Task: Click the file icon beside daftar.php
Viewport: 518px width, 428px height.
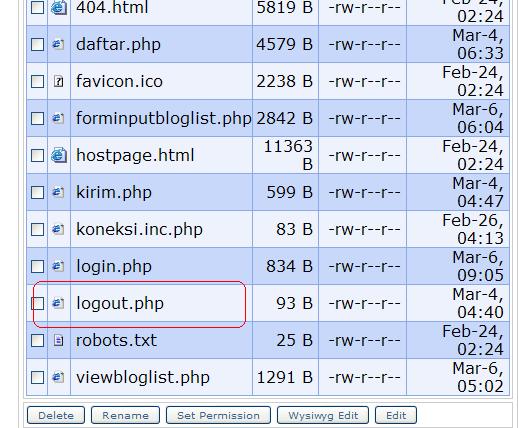Action: pyautogui.click(x=58, y=44)
